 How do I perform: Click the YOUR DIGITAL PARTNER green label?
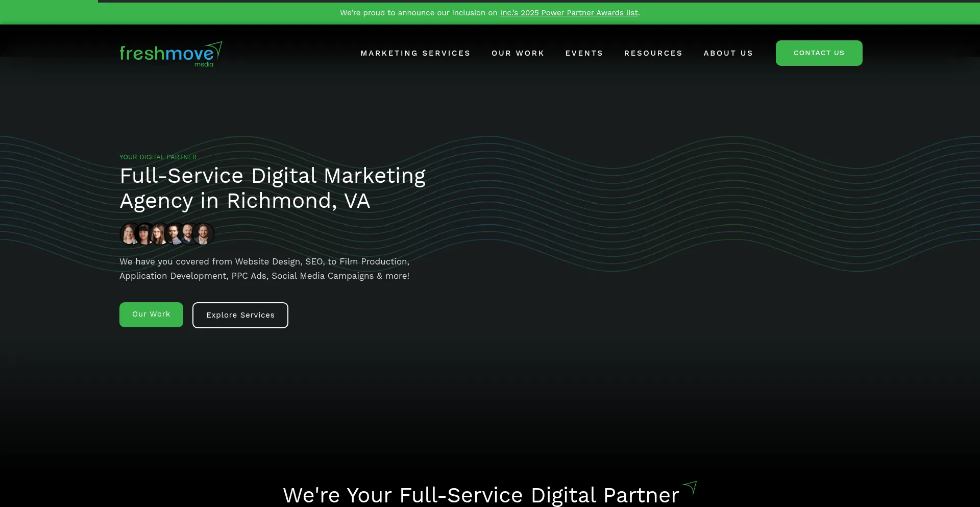[x=158, y=157]
